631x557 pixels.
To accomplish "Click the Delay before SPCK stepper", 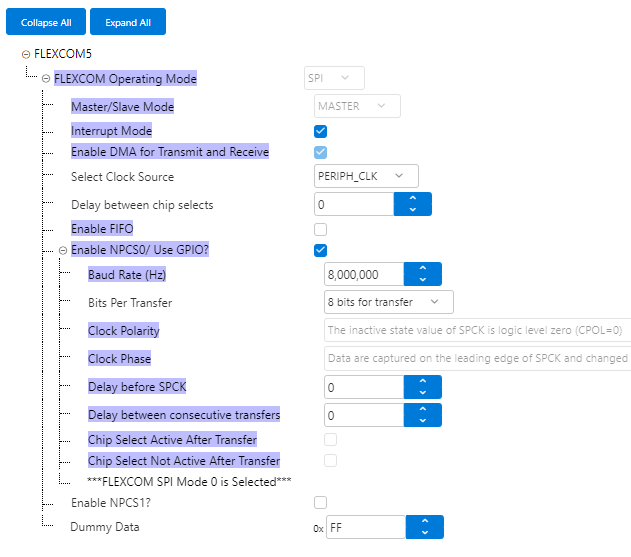I will (x=422, y=387).
